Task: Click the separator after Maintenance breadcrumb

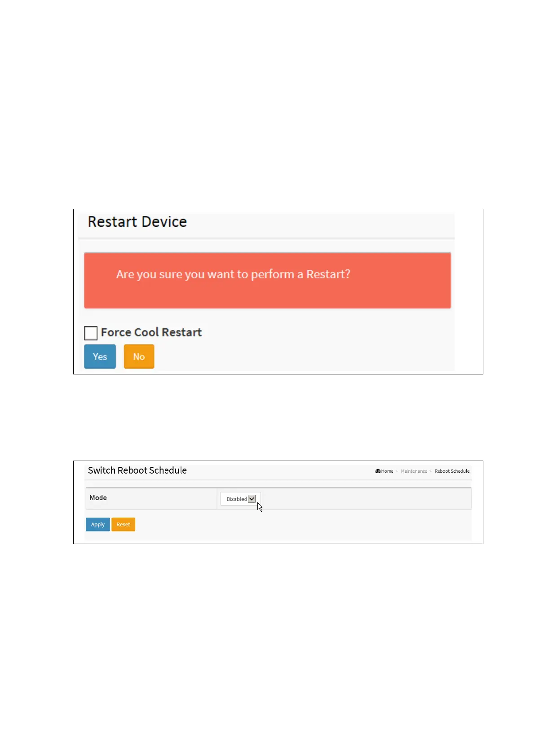Action: tap(430, 471)
